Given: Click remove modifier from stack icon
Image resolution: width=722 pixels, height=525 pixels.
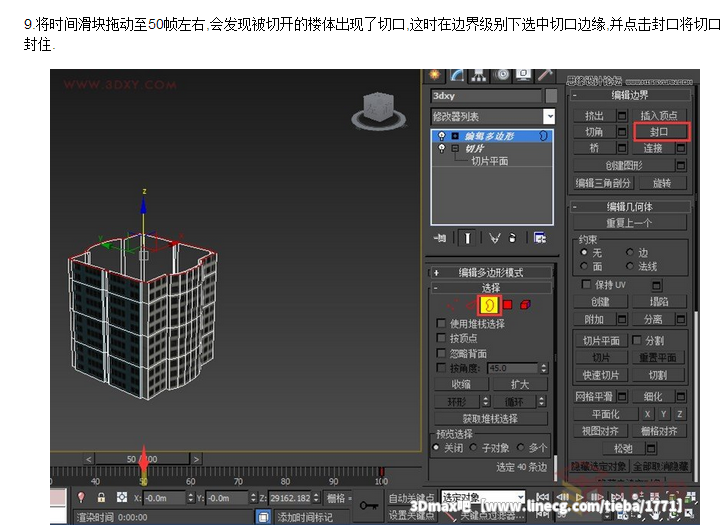Looking at the screenshot, I should (x=512, y=238).
